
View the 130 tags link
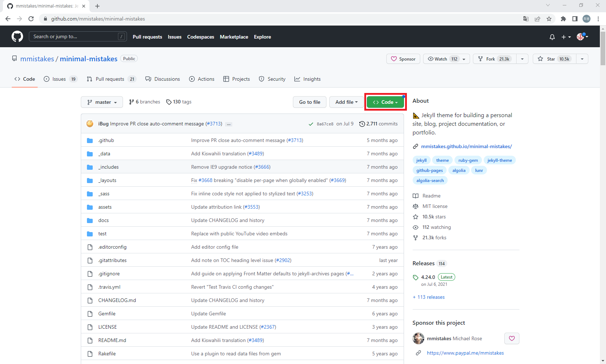click(x=179, y=102)
